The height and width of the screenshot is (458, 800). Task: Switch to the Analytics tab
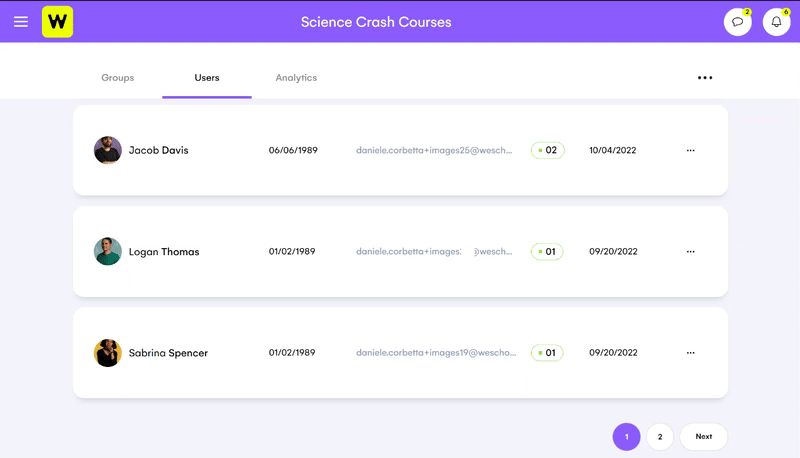click(296, 78)
